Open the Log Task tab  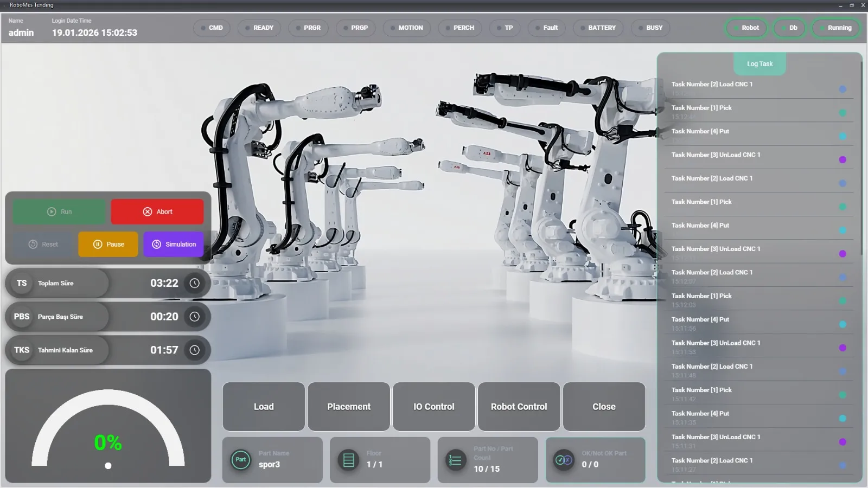pos(759,64)
